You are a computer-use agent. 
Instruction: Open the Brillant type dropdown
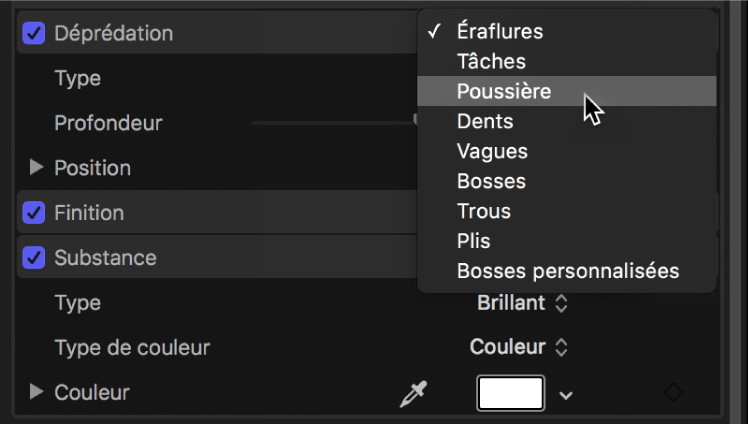coord(523,302)
